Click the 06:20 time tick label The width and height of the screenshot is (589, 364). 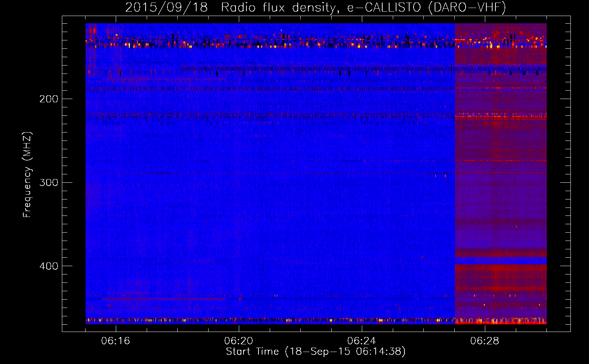coord(239,341)
